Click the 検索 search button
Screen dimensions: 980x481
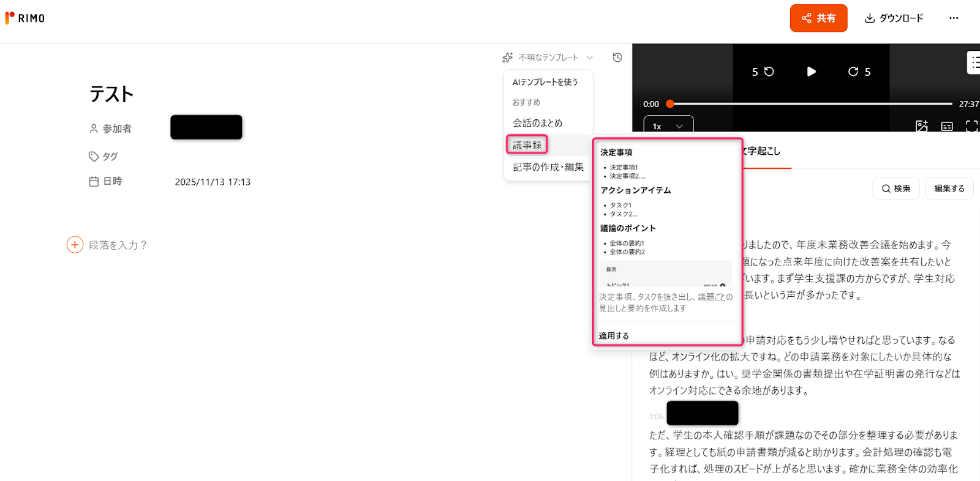coord(895,188)
